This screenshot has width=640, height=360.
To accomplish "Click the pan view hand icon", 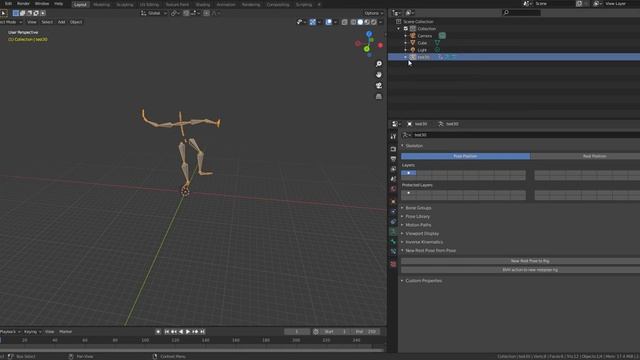I will 379,75.
